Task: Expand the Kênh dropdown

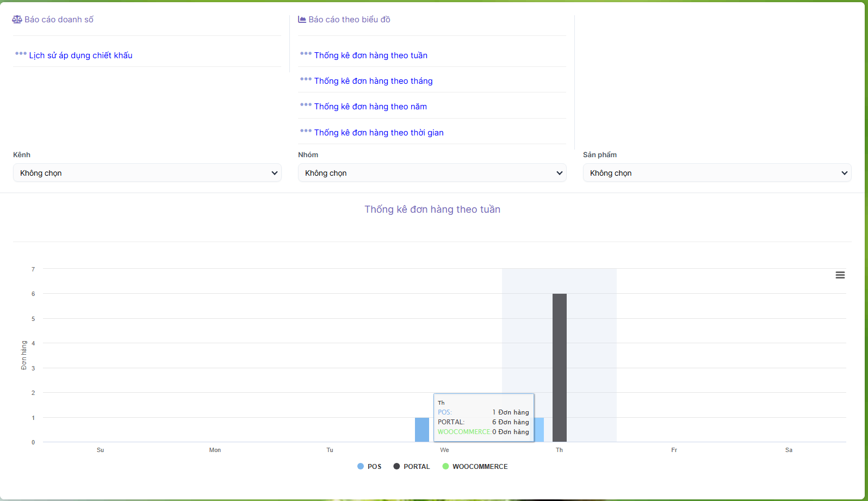Action: click(x=147, y=173)
